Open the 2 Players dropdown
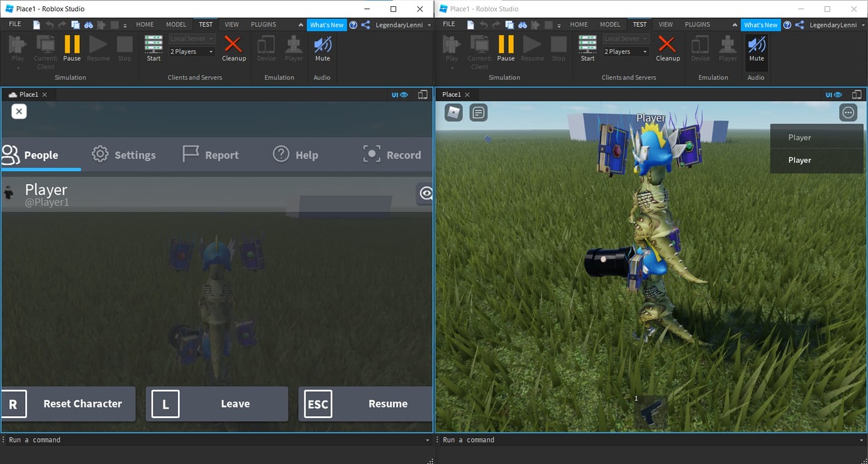Screen dimensions: 868x464 (191, 51)
